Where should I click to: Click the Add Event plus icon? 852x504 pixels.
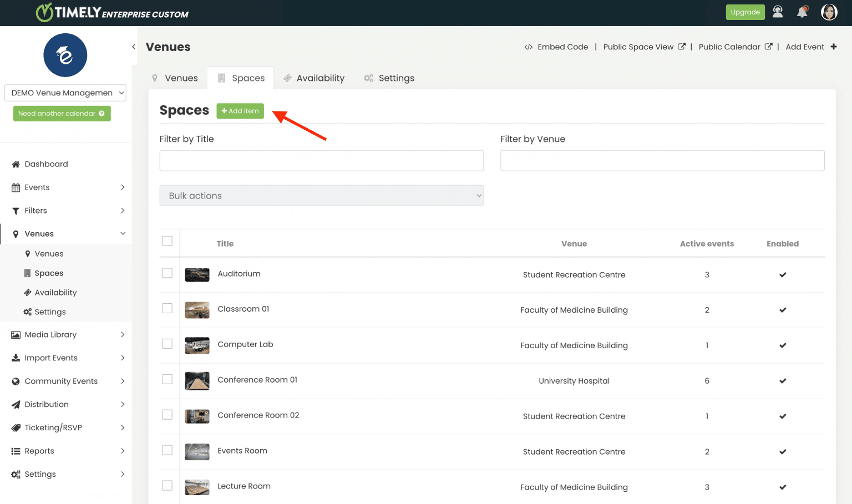(833, 47)
